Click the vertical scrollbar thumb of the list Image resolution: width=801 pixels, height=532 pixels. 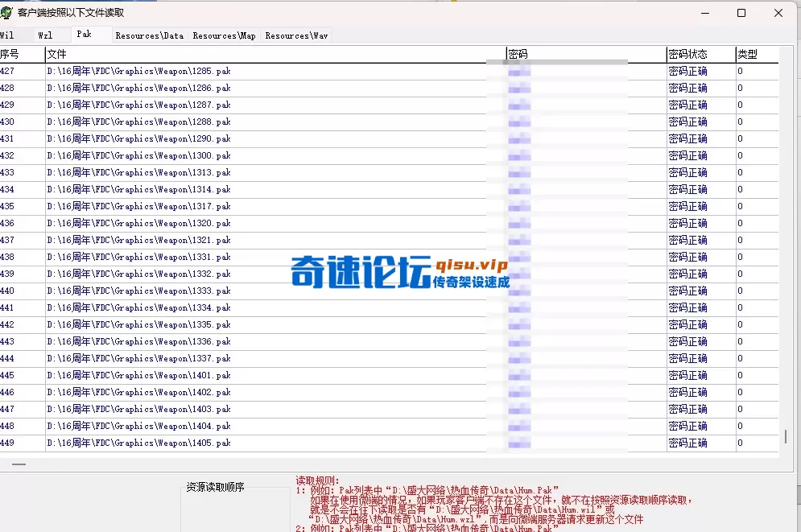click(x=785, y=436)
